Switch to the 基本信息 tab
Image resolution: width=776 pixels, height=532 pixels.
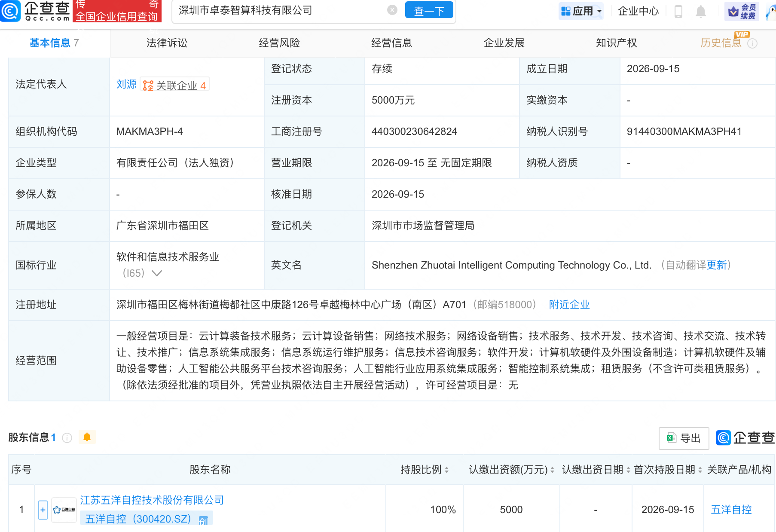coord(54,43)
